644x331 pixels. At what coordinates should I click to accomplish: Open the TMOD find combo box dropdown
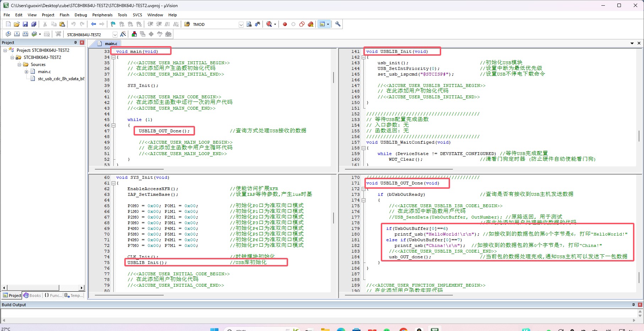(x=241, y=24)
